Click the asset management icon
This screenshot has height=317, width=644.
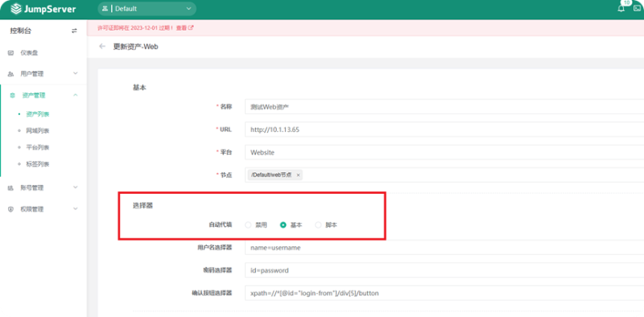(x=12, y=95)
